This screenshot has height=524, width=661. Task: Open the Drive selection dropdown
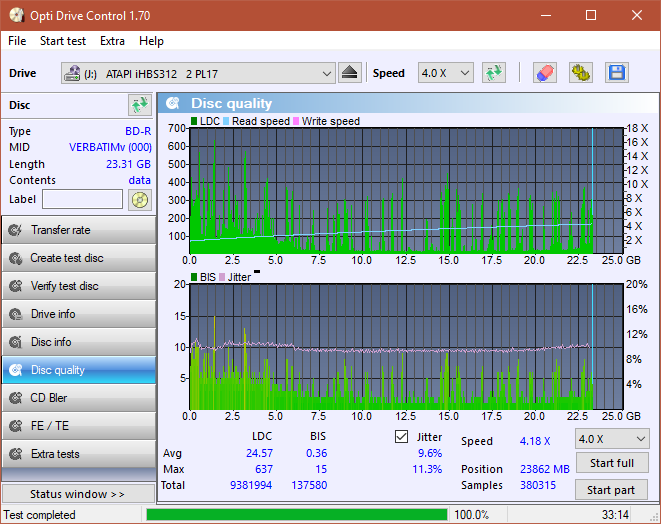[198, 73]
